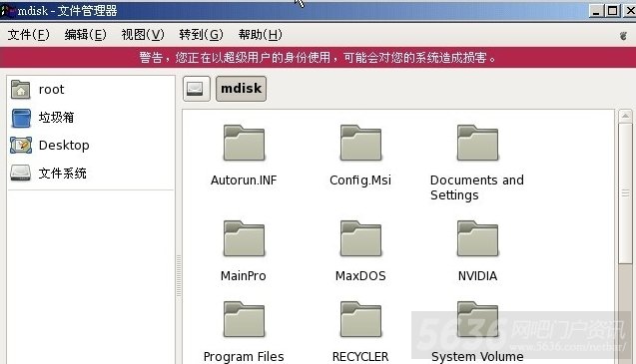Open the 转到(G) menu
Screen dimensions: 636x364
(202, 35)
